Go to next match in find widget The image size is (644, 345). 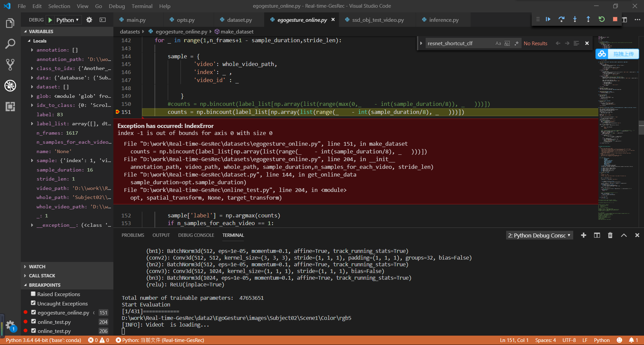tap(567, 43)
